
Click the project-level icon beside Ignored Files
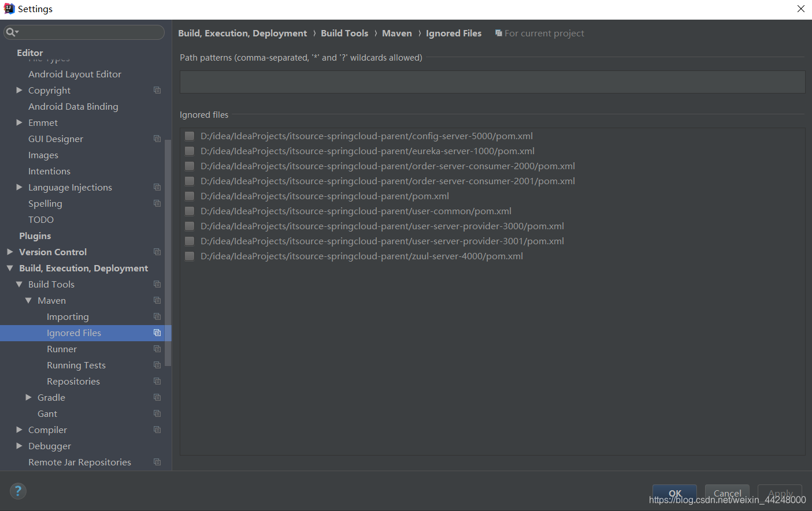click(x=157, y=333)
